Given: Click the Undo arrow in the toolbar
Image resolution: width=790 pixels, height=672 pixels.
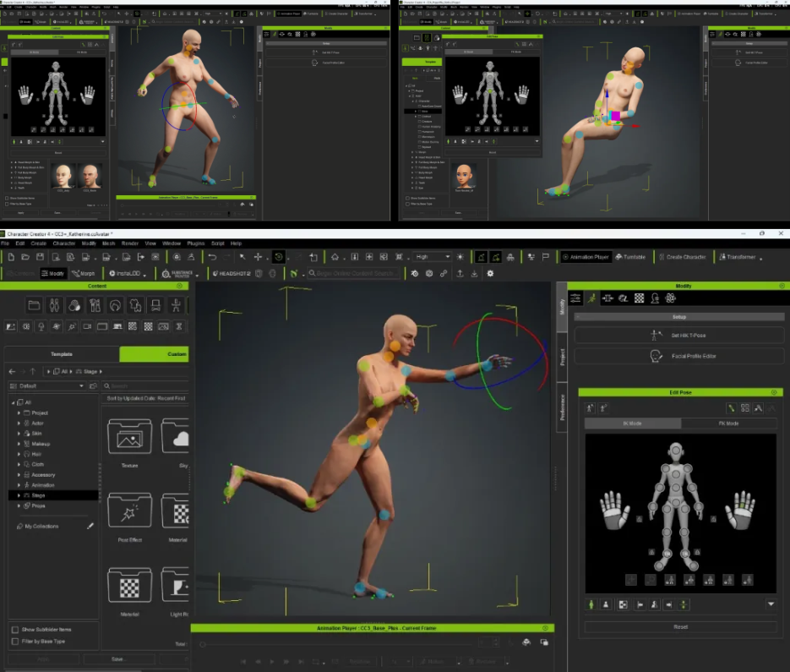Looking at the screenshot, I should click(211, 257).
